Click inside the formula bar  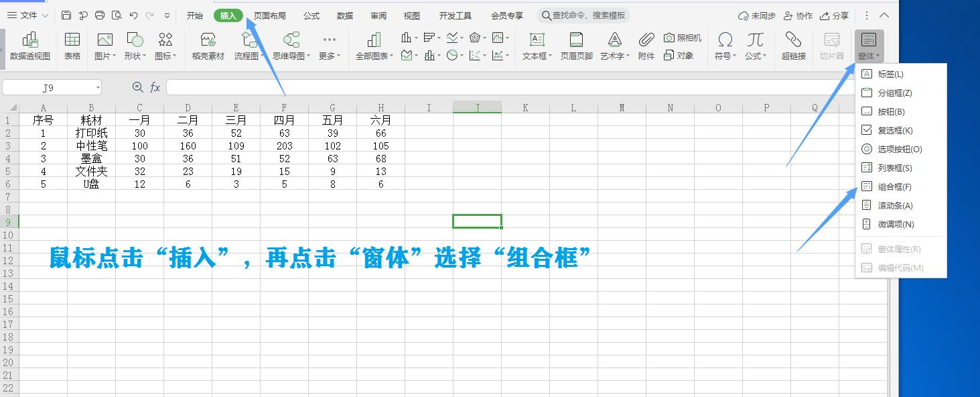coord(402,87)
